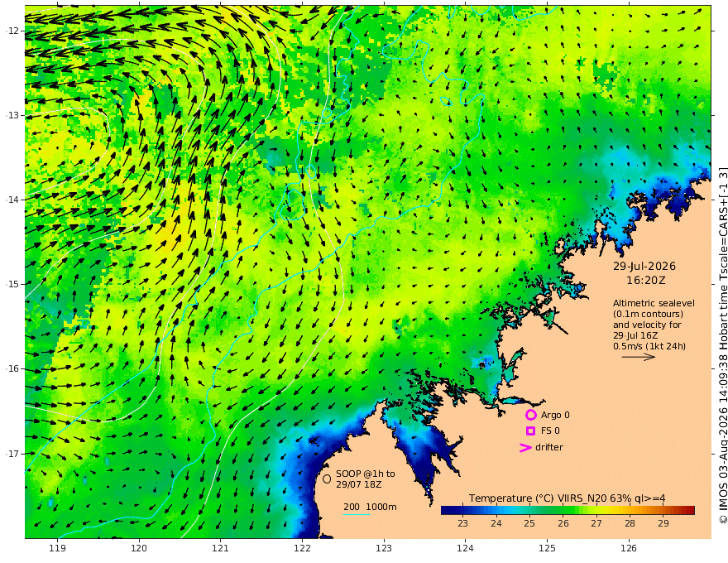Click longitude label 125 on bottom axis
The image size is (728, 563).
coord(547,548)
